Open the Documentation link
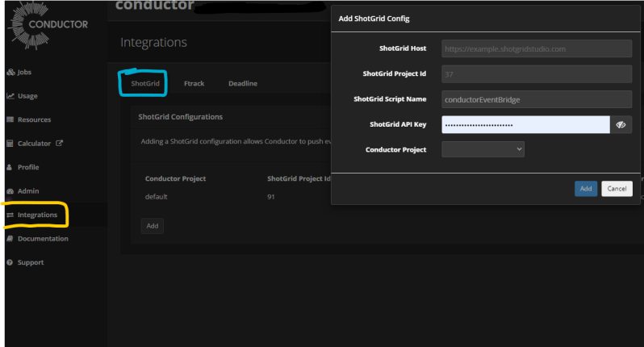644x347 pixels. (43, 239)
